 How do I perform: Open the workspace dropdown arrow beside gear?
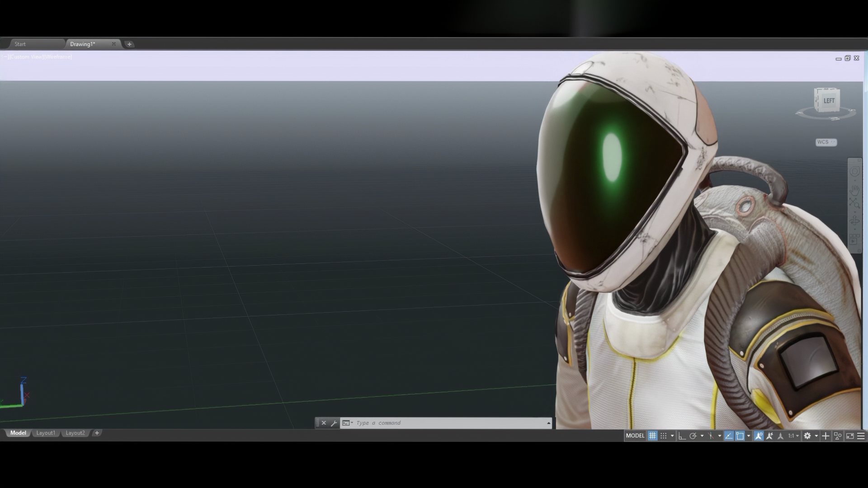tap(816, 436)
